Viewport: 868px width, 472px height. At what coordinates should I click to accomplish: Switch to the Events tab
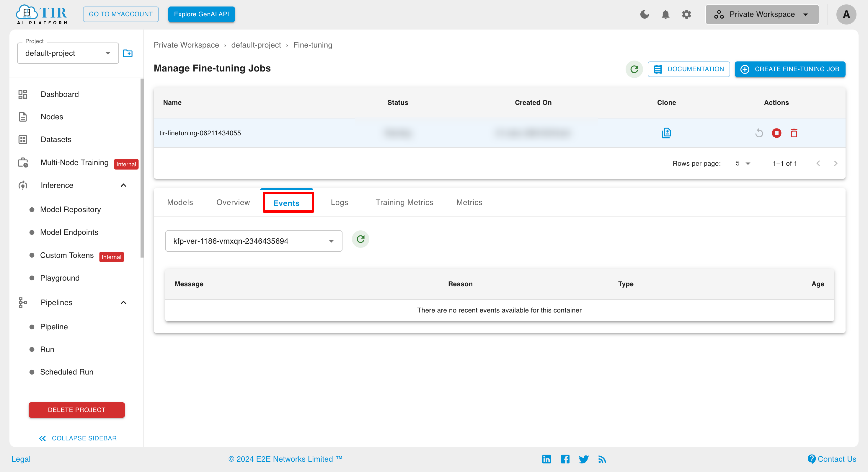(x=286, y=203)
